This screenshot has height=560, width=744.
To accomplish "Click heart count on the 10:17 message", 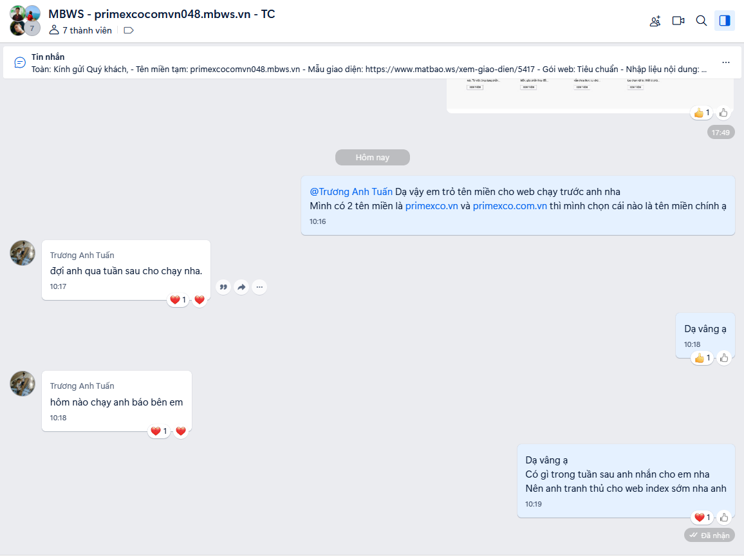I will pos(178,300).
